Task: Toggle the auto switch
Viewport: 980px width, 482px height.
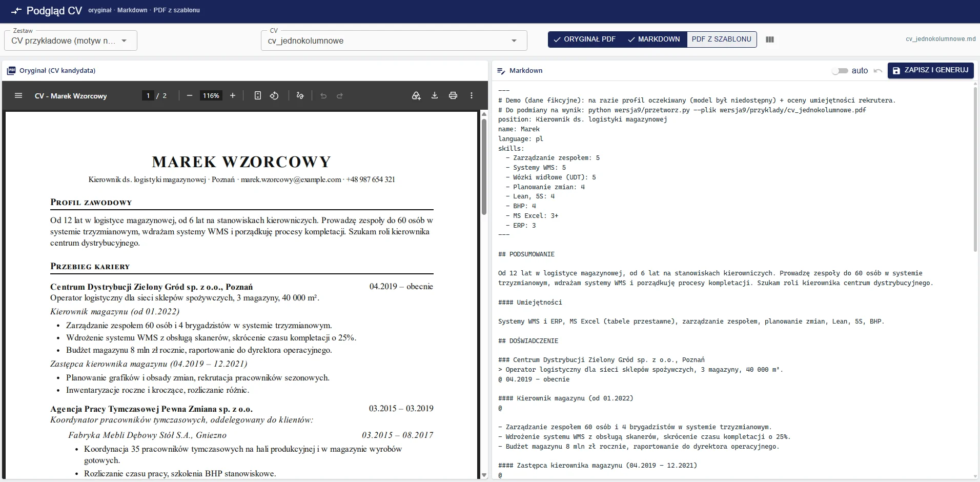Action: pos(840,71)
